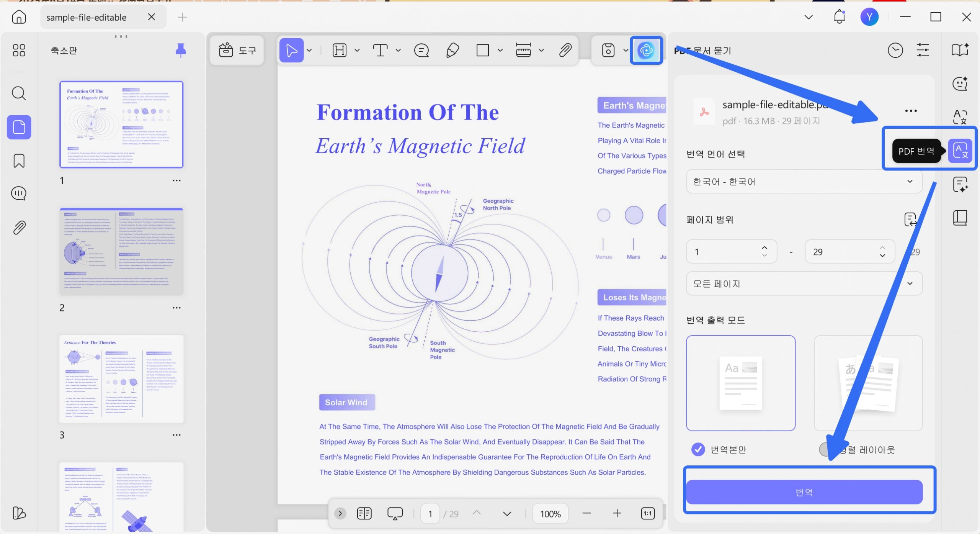Expand the cursor tool dropdown arrow

pyautogui.click(x=309, y=50)
